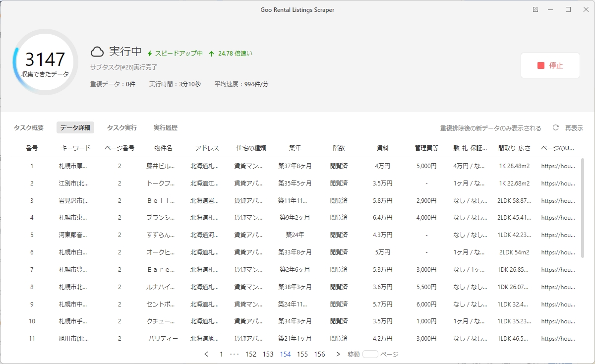This screenshot has height=364, width=595.
Task: Click the 賃料 column header
Action: (382, 148)
